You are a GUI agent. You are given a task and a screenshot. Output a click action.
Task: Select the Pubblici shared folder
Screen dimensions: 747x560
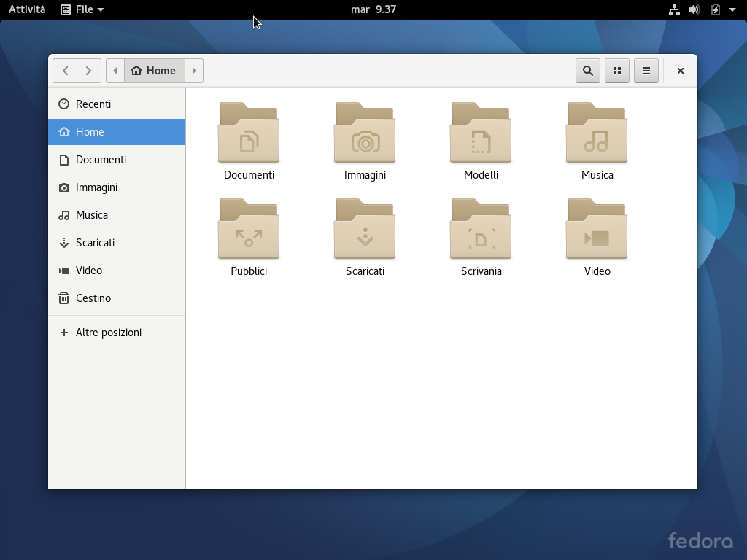249,230
